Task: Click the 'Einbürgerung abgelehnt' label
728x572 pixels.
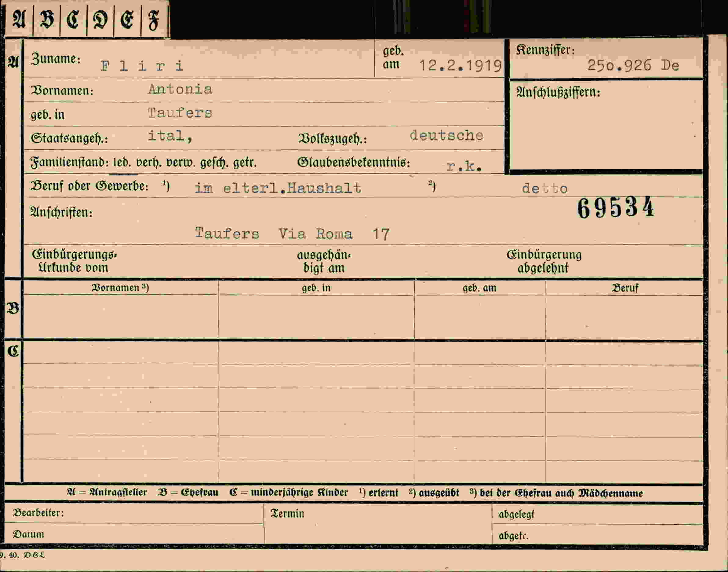Action: (x=544, y=261)
